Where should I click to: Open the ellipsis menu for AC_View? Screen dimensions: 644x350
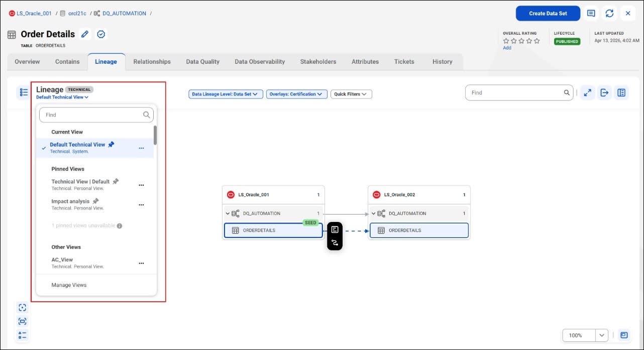click(x=141, y=263)
